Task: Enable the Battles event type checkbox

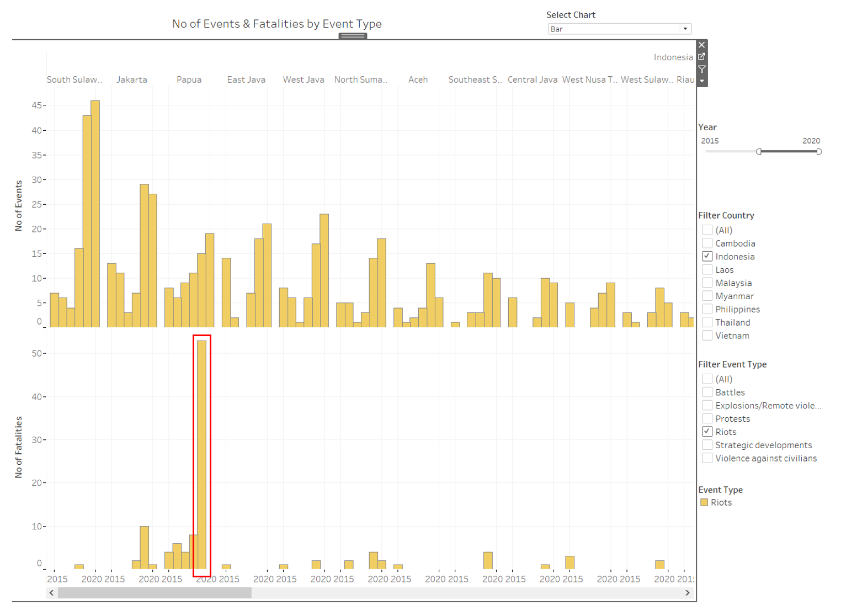Action: (x=707, y=392)
